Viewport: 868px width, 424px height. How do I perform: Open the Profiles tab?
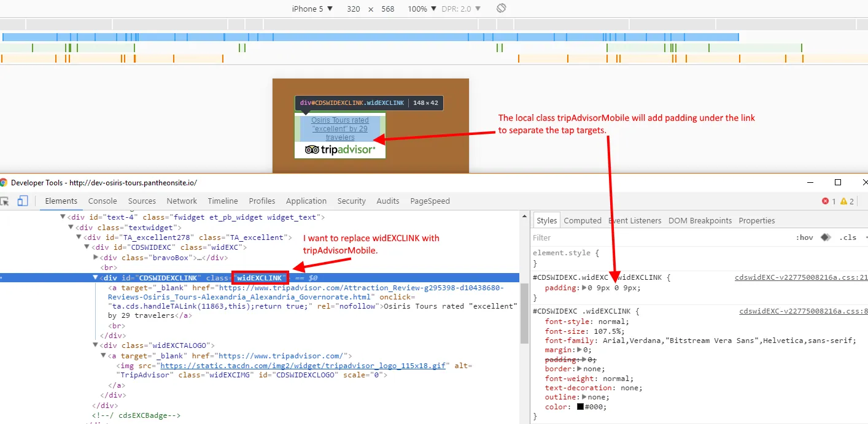(262, 201)
